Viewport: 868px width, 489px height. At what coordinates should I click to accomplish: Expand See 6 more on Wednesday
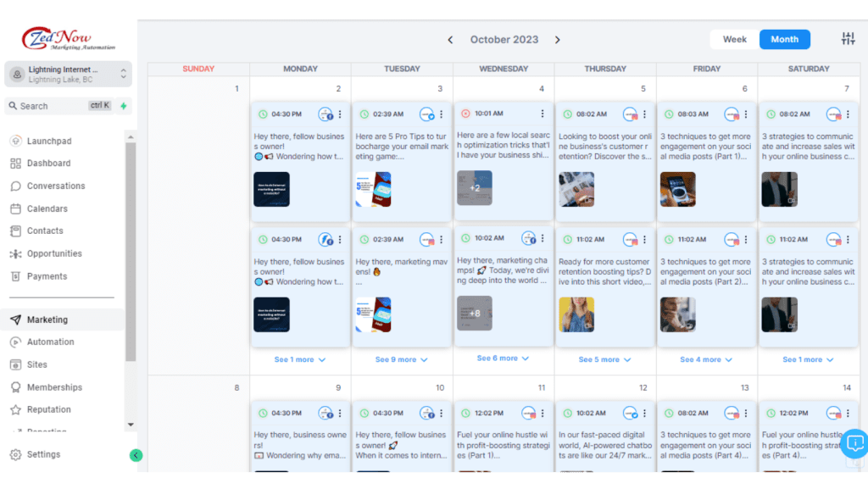click(503, 358)
